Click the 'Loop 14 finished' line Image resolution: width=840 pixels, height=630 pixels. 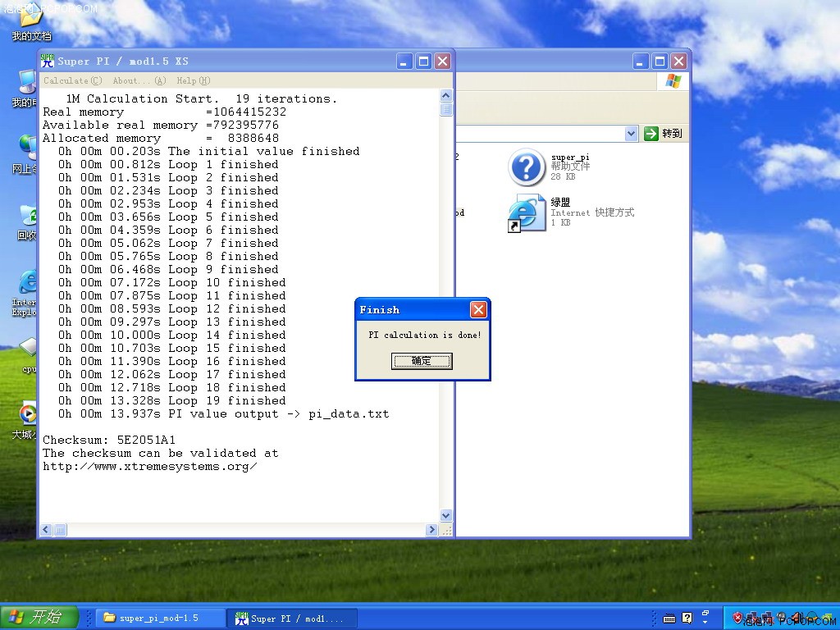pos(172,336)
